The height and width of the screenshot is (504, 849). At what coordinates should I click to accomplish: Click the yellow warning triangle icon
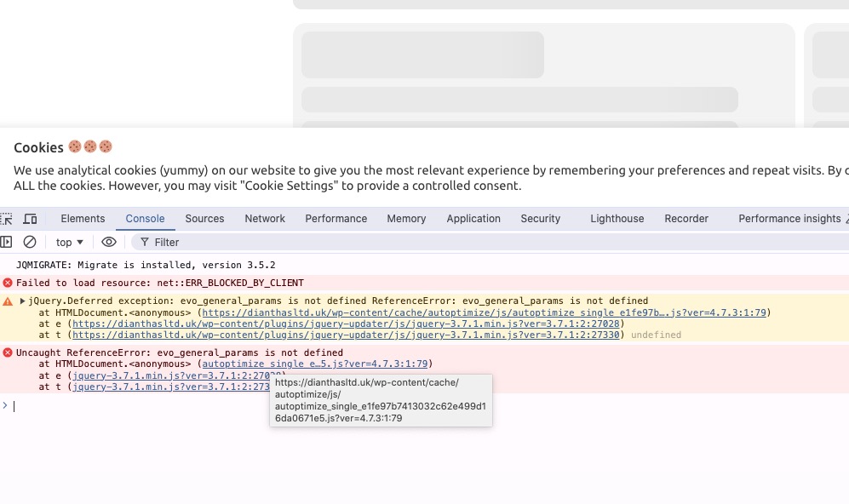tap(8, 301)
